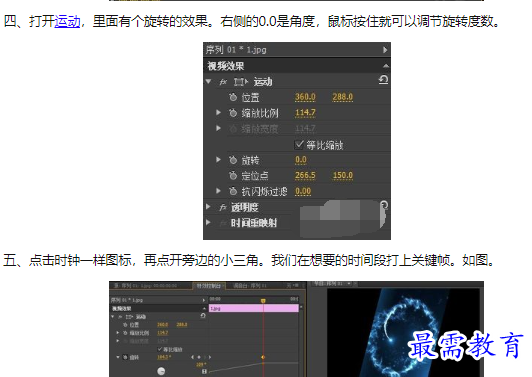Reset the 运动 effect in large panel
The image size is (532, 377).
point(383,80)
